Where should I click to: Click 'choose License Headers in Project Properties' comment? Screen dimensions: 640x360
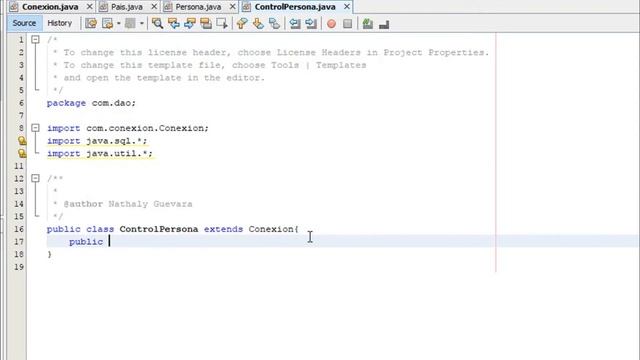(x=363, y=53)
